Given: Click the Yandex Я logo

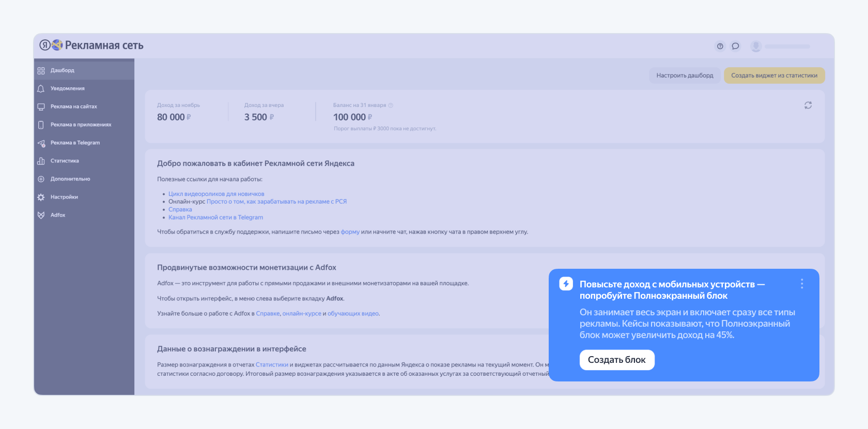Looking at the screenshot, I should point(45,45).
